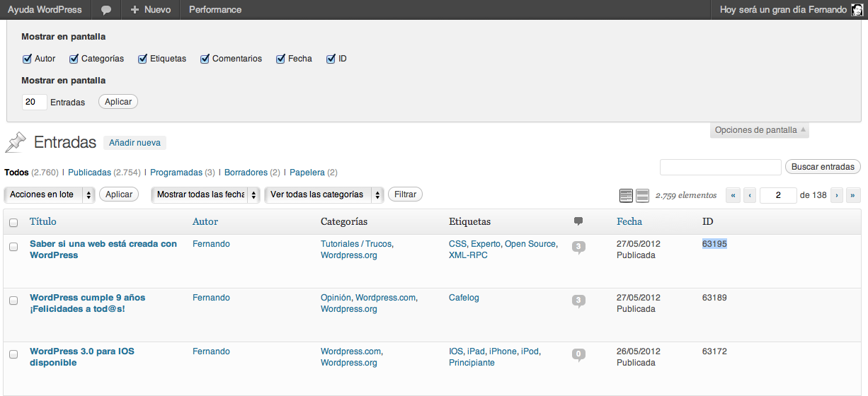Click the comments column header icon

click(x=578, y=221)
